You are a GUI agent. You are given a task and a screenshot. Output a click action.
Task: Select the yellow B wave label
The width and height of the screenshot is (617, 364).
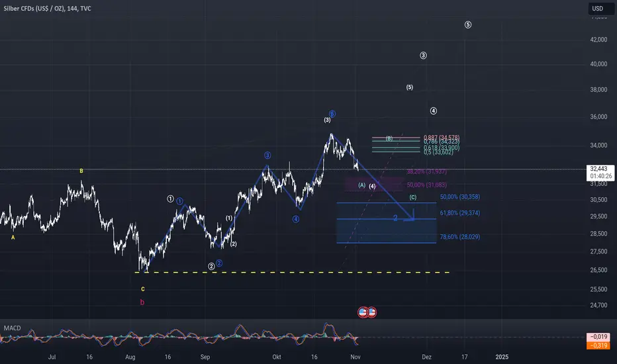(81, 171)
